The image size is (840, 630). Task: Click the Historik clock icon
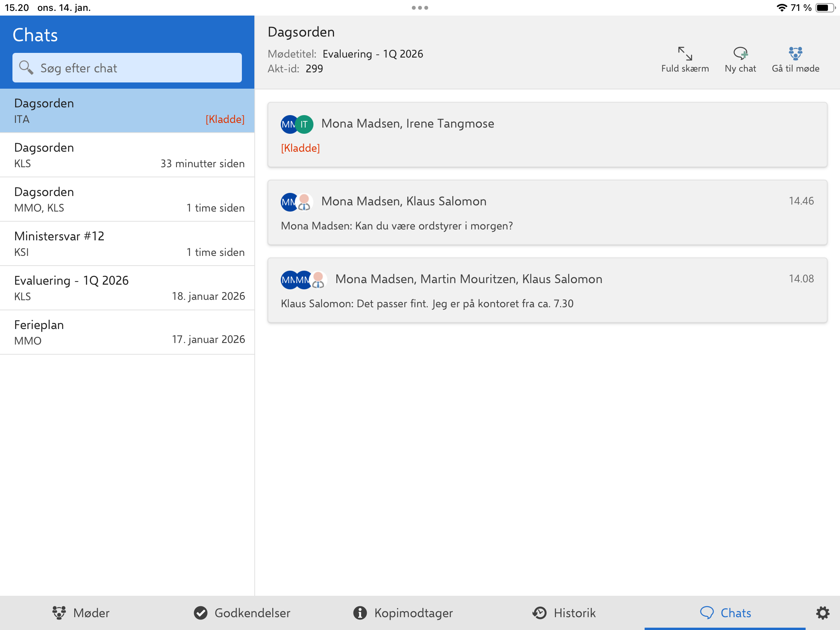click(539, 613)
